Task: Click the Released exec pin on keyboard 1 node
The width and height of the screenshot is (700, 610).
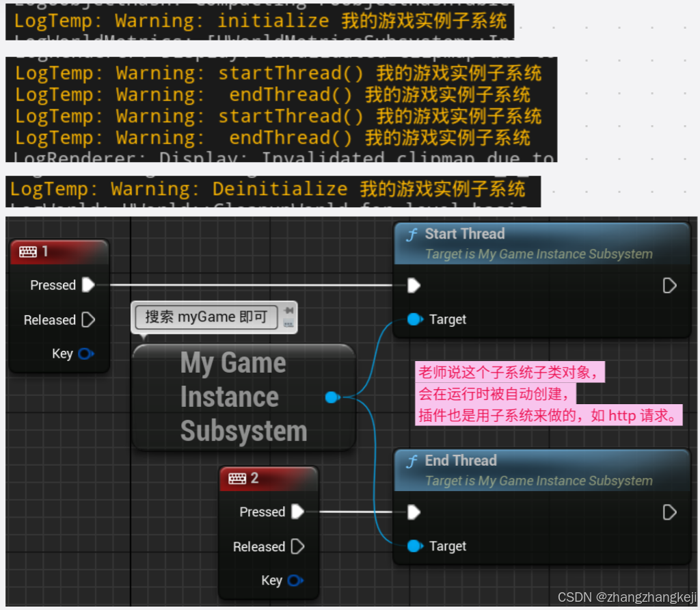Action: [88, 320]
